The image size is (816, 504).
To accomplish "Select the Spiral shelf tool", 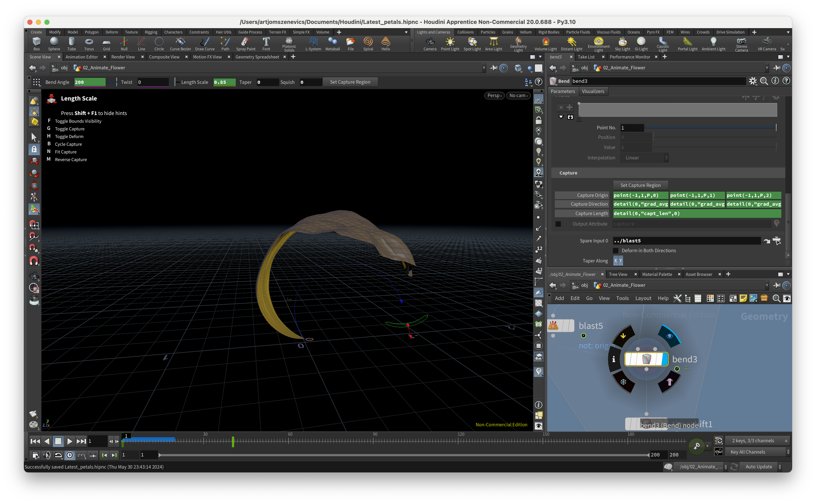I will click(x=368, y=44).
